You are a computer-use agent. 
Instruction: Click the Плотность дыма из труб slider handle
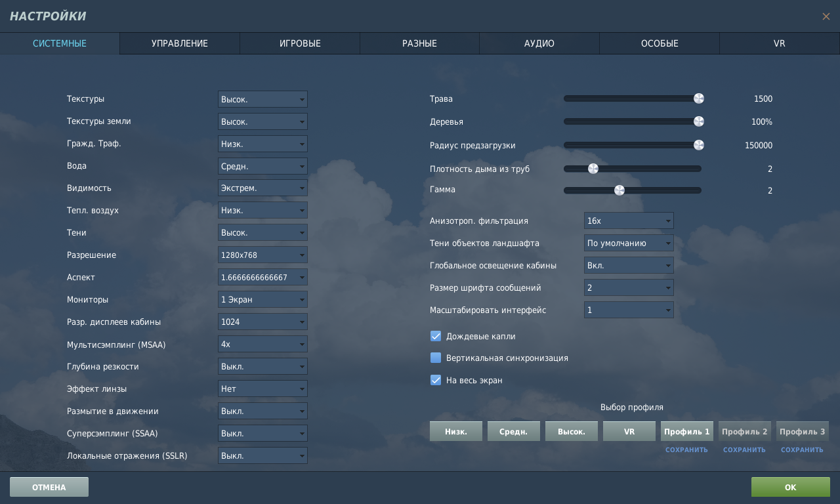point(593,169)
